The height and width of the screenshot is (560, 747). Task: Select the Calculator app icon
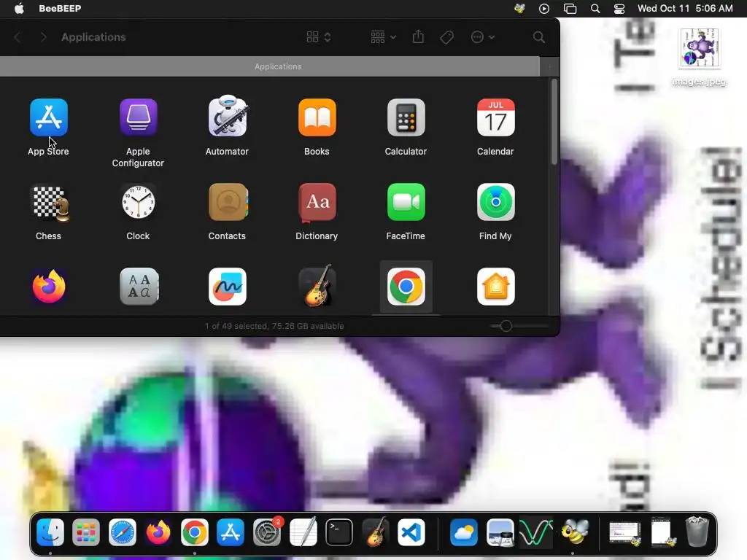[406, 117]
